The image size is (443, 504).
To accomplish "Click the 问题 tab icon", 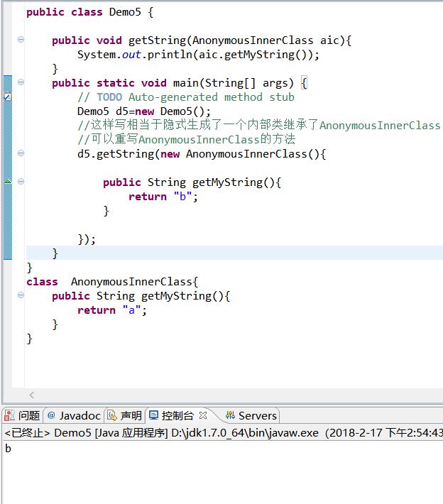I will tap(11, 415).
